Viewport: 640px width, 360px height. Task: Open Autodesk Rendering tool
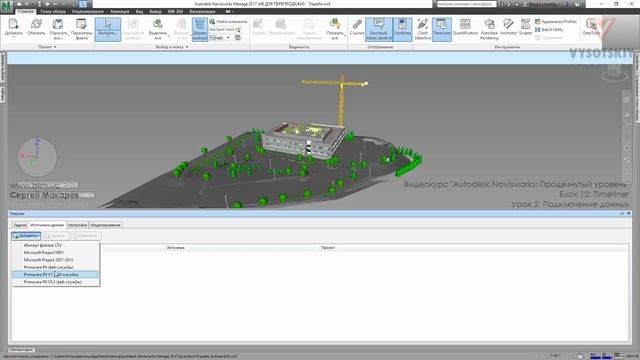[x=489, y=29]
